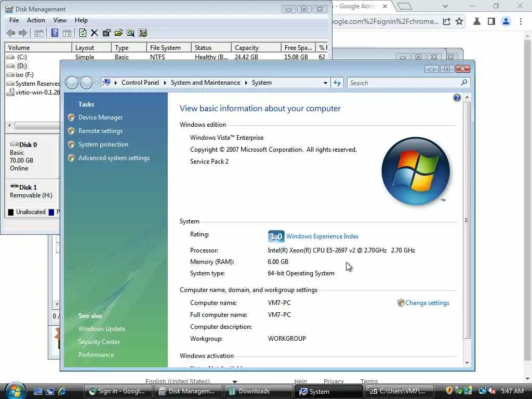The height and width of the screenshot is (399, 532).
Task: Click black Unallocated legend swatch
Action: 11,212
